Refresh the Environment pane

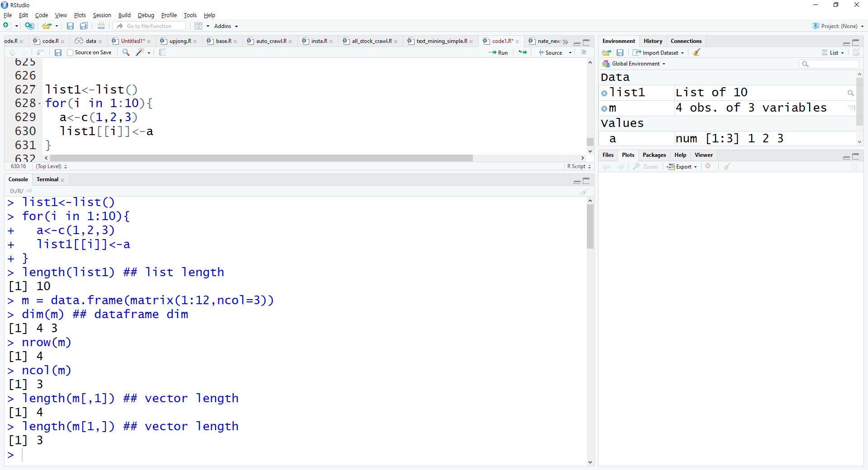pyautogui.click(x=856, y=52)
